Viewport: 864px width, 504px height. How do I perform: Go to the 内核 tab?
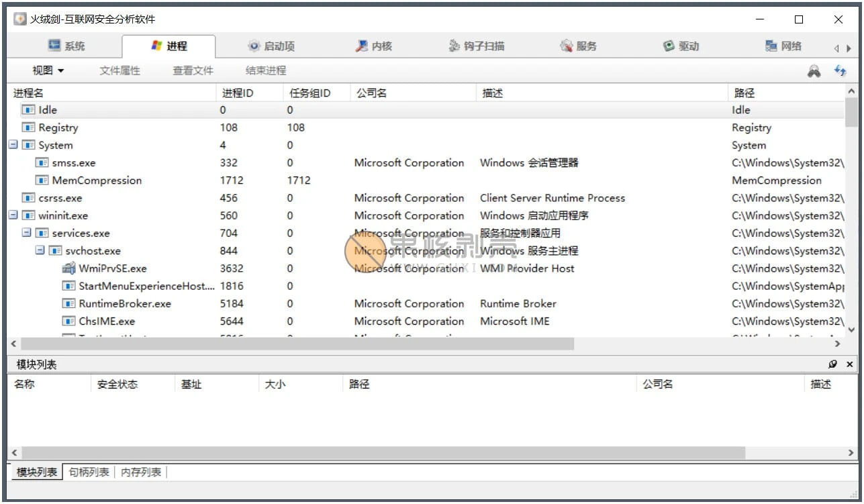coord(373,46)
